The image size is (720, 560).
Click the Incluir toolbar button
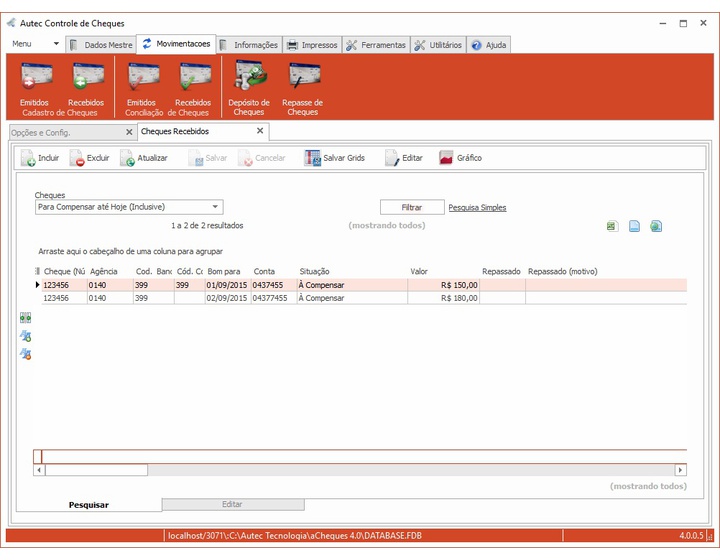[x=40, y=158]
